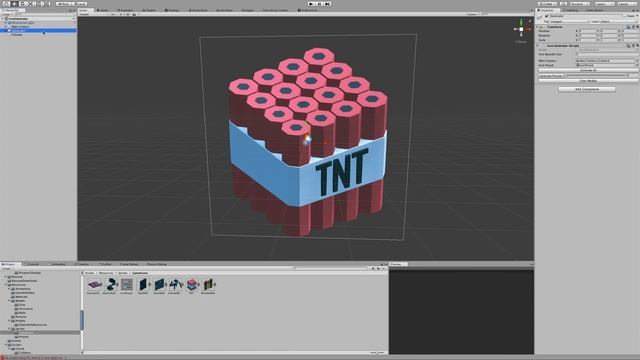This screenshot has height=360, width=640.
Task: Click the Inspector lock icon
Action: click(632, 10)
